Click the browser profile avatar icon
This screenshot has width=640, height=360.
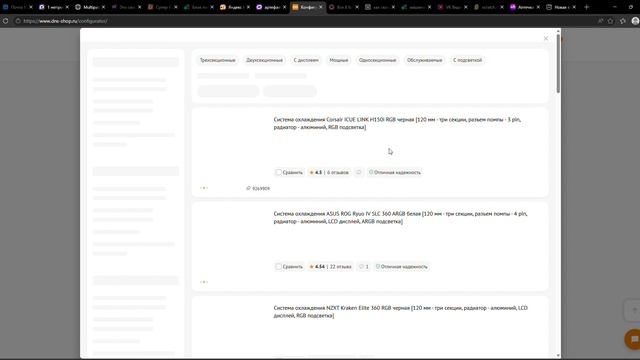tap(635, 21)
